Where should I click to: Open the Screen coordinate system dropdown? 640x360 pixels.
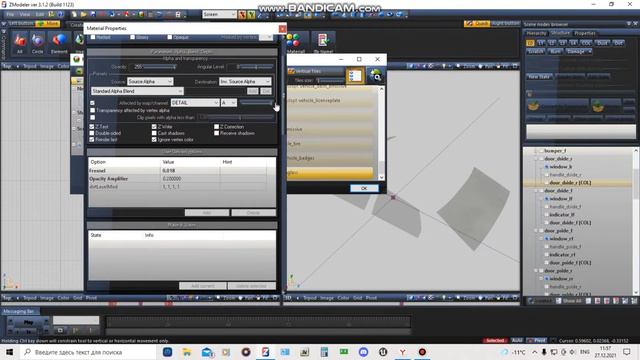[219, 14]
